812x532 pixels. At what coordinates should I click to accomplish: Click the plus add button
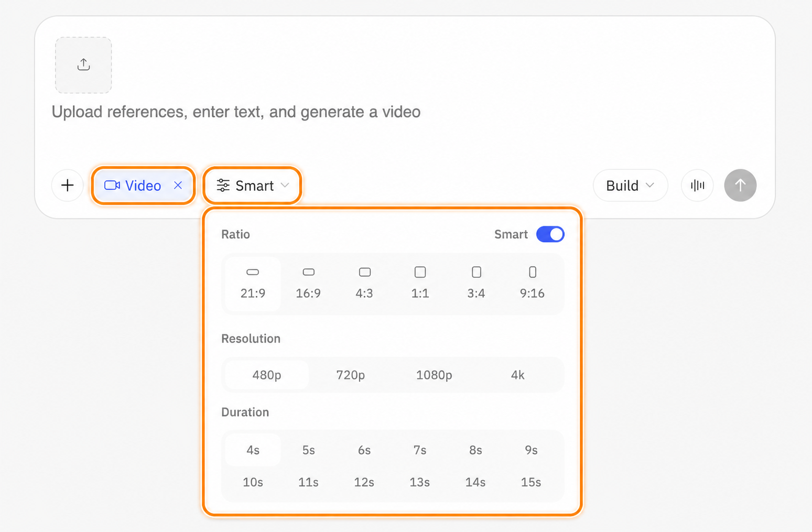click(x=68, y=185)
